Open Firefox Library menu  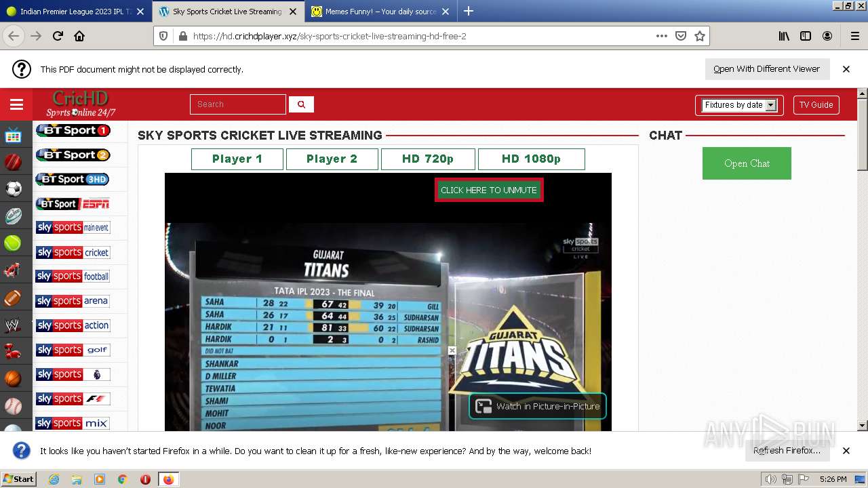coord(784,37)
